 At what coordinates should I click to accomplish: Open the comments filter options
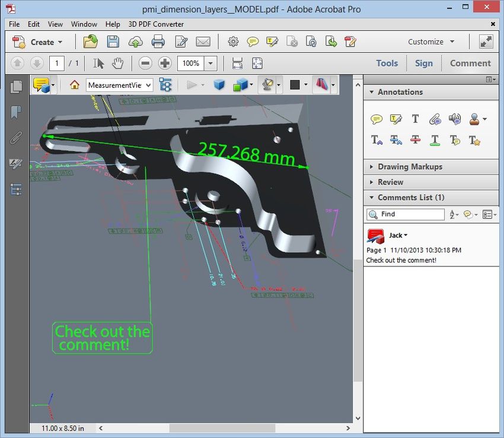pyautogui.click(x=471, y=214)
